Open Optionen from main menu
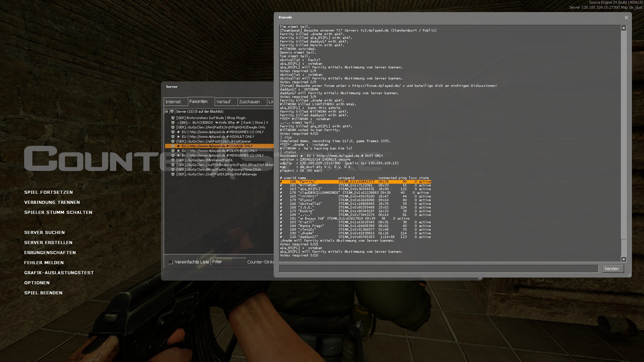Screen dimensions: 644x362 37,283
